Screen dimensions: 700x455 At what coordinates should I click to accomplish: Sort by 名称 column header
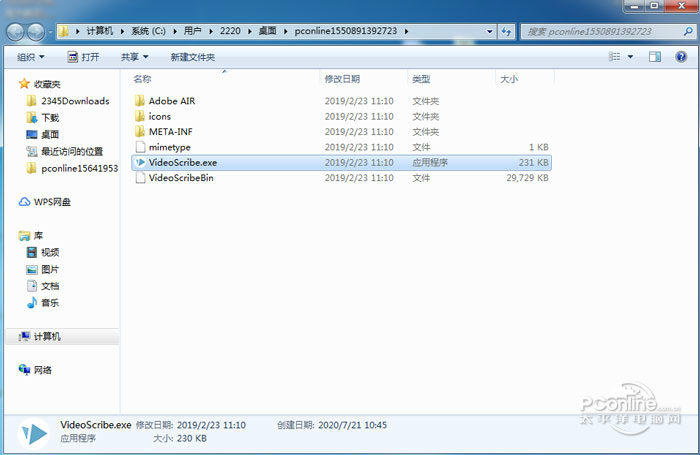[x=142, y=79]
